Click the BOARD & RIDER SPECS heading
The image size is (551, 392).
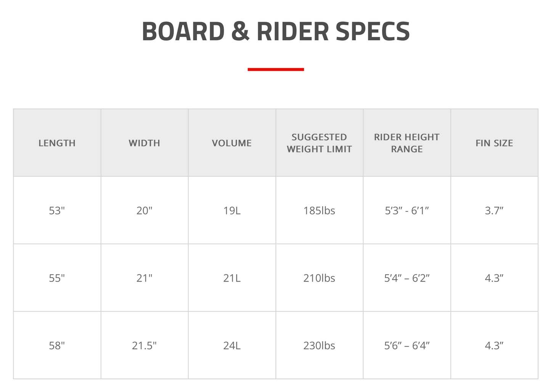[x=276, y=31]
